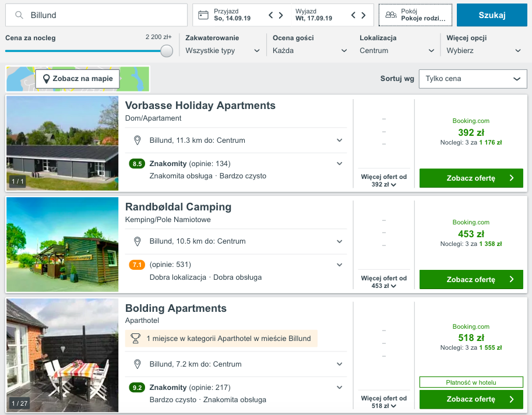The width and height of the screenshot is (532, 415).
Task: Click the map pin icon in Zobacz na mapie
Action: click(47, 79)
